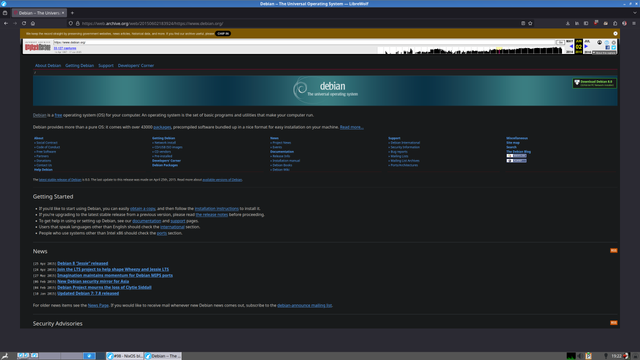640x360 pixels.
Task: Open About Debian navigation item
Action: pos(48,65)
